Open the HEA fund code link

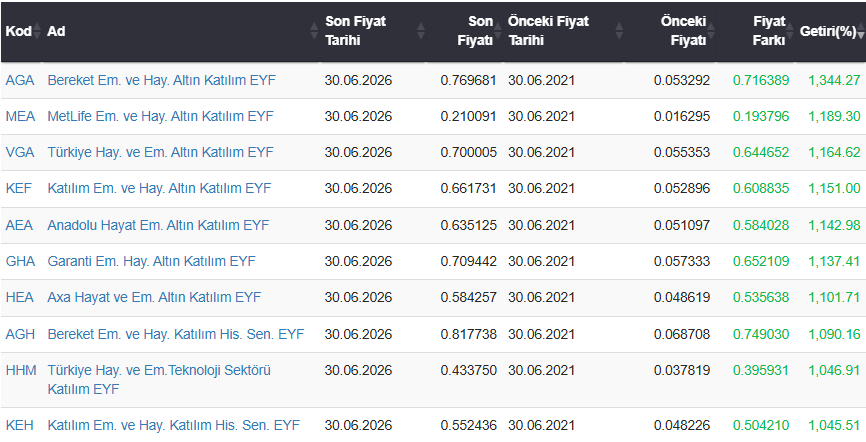19,297
